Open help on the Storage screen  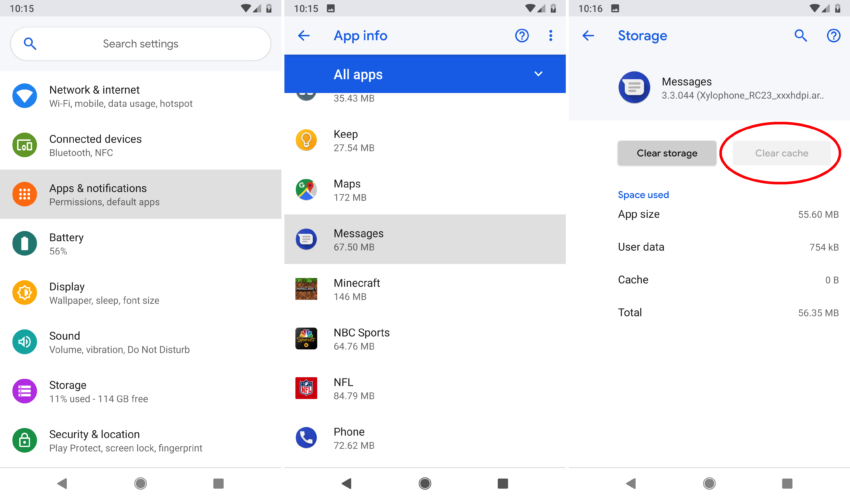tap(833, 36)
